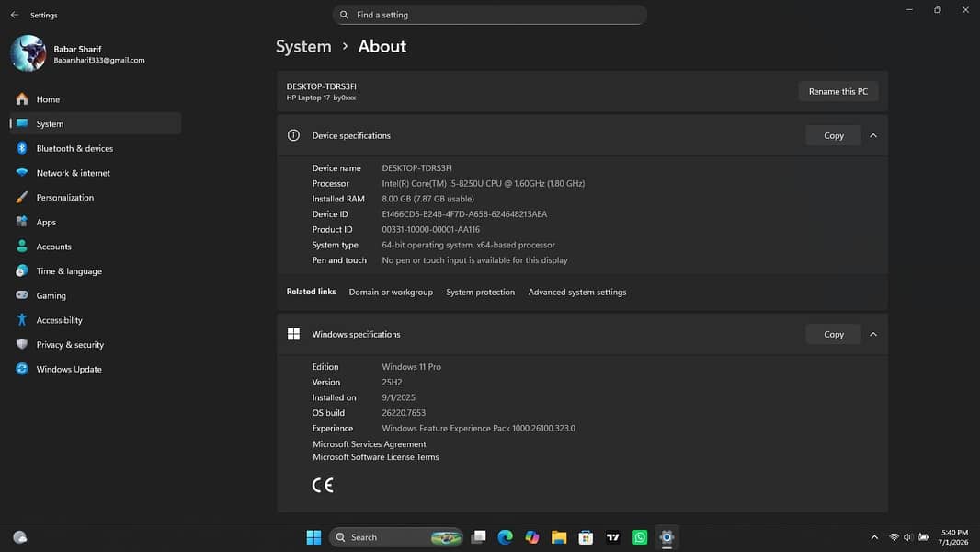Show hidden system tray icons
This screenshot has height=552, width=980.
[874, 537]
